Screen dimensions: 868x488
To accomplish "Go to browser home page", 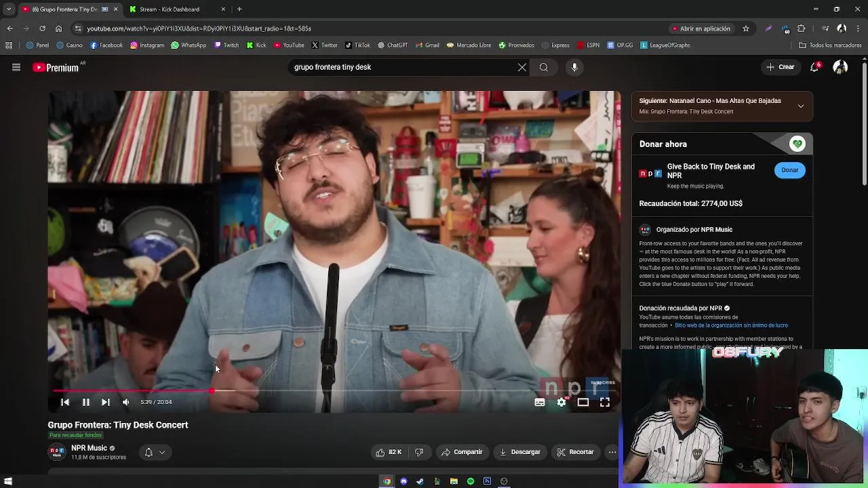I will pos(58,28).
